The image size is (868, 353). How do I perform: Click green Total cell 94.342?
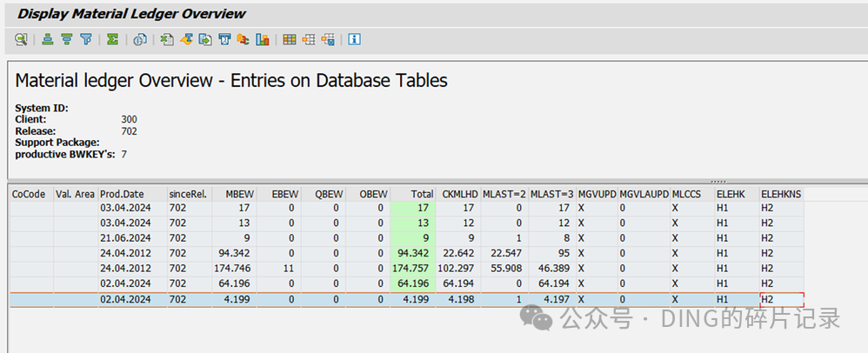(413, 253)
